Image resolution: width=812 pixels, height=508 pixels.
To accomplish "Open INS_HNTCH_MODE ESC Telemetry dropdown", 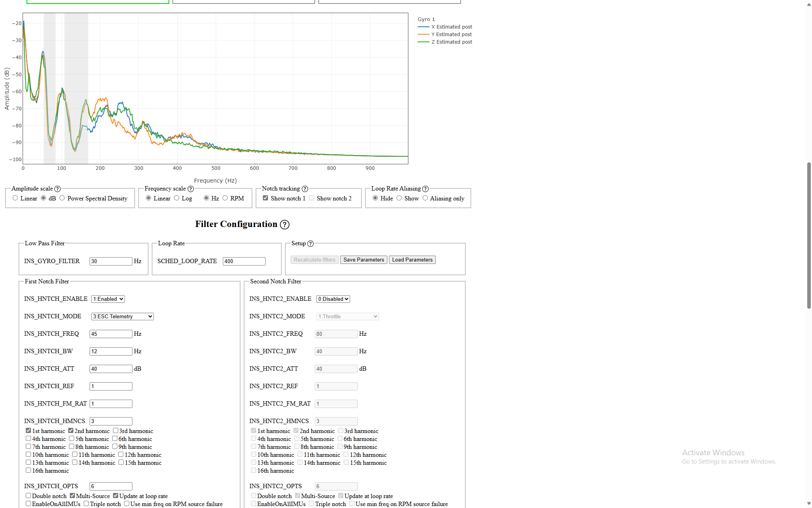I will point(122,316).
